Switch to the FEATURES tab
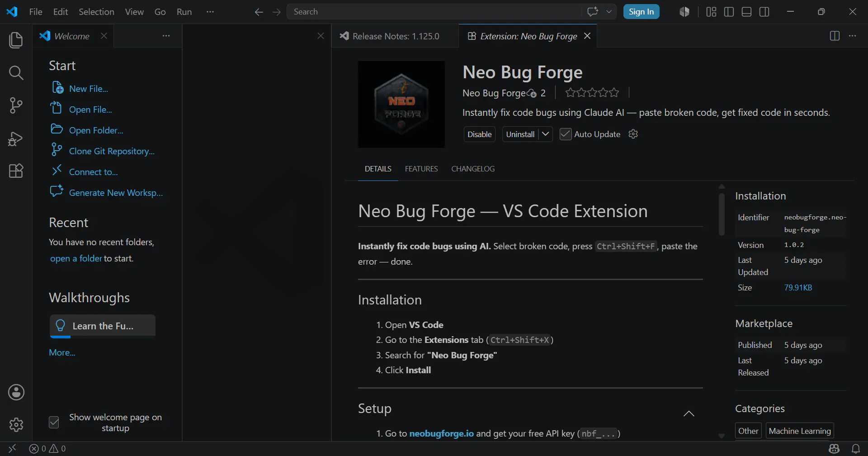 pos(421,169)
